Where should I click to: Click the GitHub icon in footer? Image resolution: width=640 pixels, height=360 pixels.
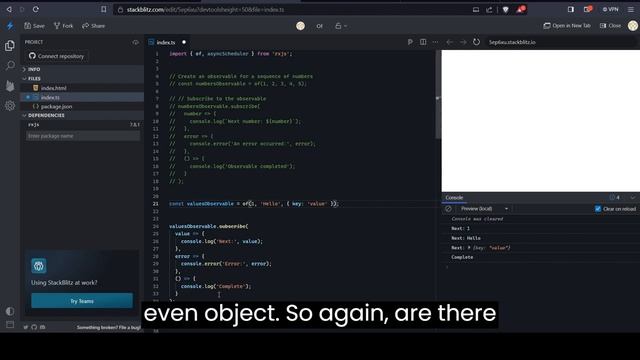click(x=34, y=327)
